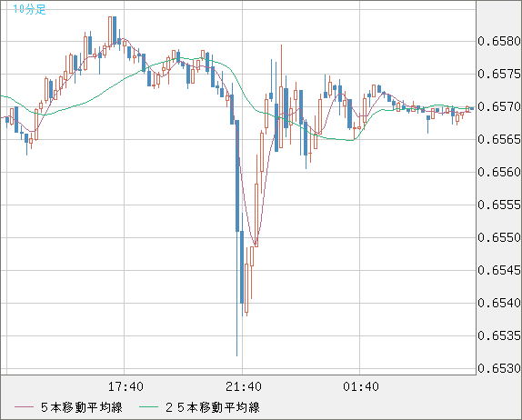The width and height of the screenshot is (522, 420).
Task: Click the 0.6580 price axis label
Action: pyautogui.click(x=499, y=41)
